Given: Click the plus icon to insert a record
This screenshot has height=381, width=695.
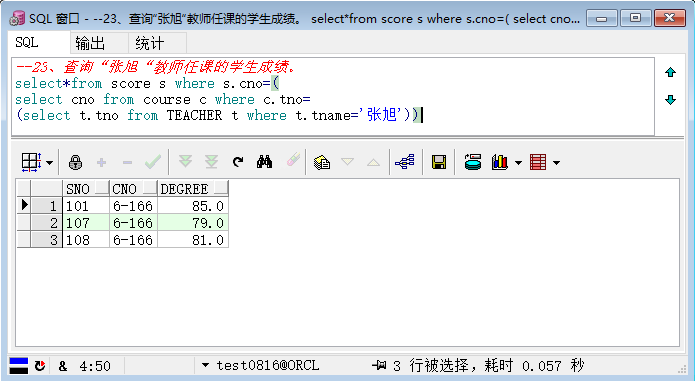Looking at the screenshot, I should (102, 163).
